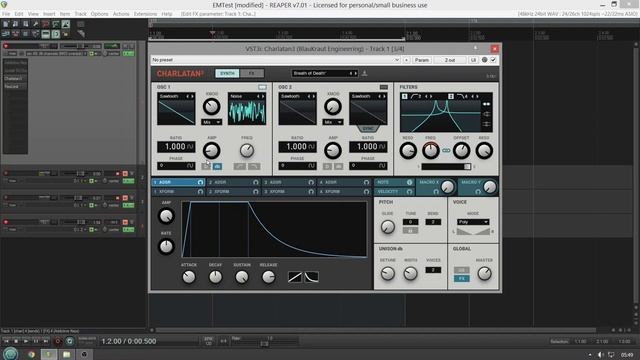The width and height of the screenshot is (640, 360).
Task: Choose the parallel filter routing icon
Action: (487, 114)
